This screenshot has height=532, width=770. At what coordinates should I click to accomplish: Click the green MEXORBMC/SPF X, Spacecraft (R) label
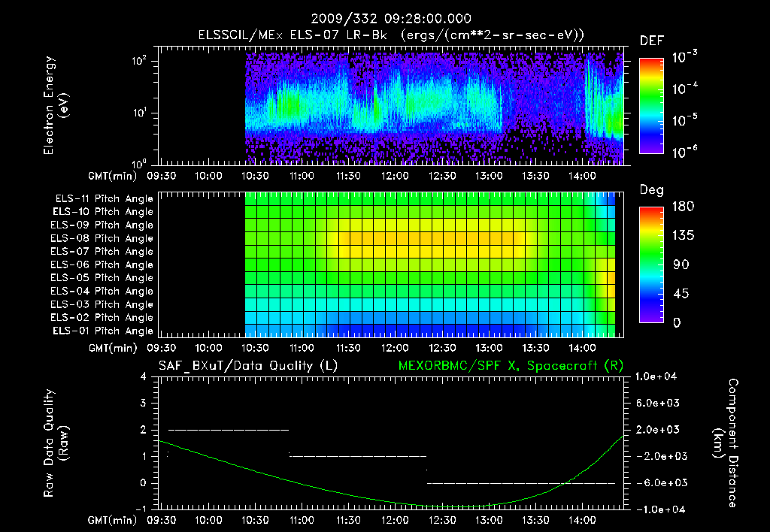[x=511, y=366]
